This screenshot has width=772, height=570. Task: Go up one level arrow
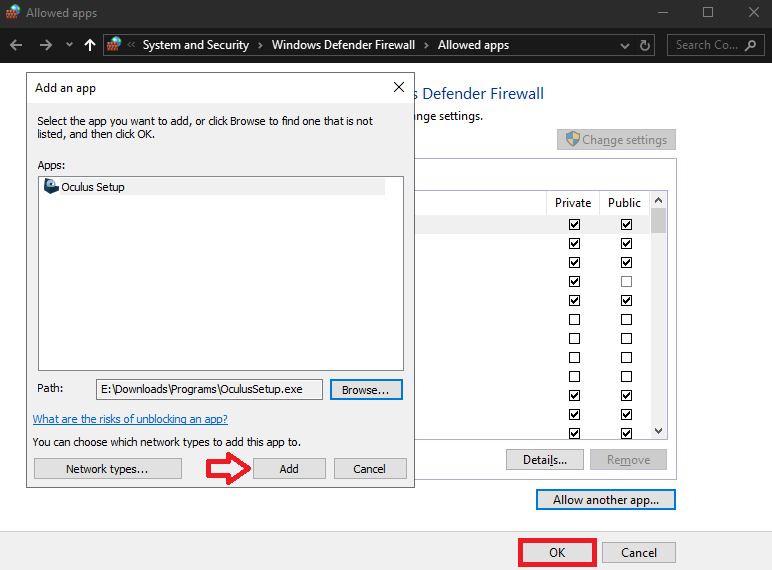click(90, 45)
